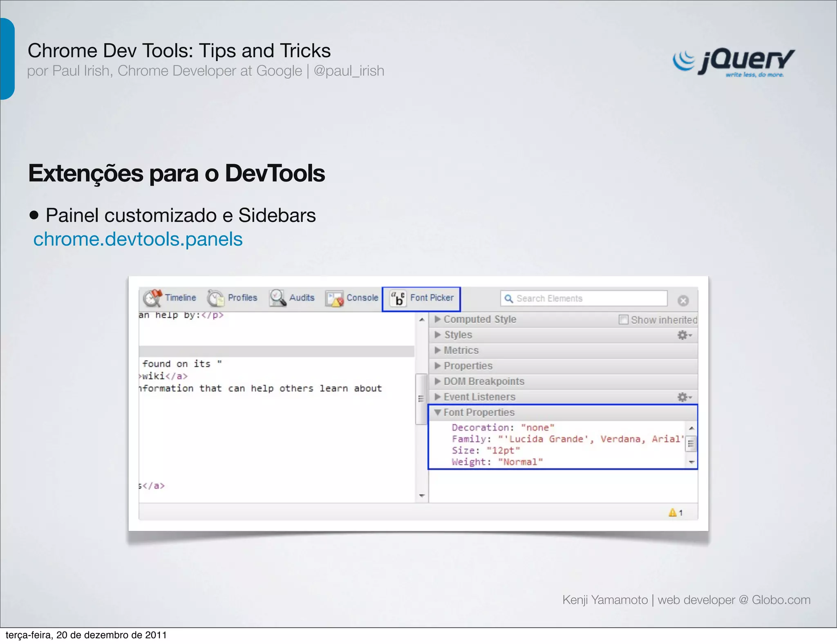
Task: Click the "found on its" code line
Action: tap(182, 364)
